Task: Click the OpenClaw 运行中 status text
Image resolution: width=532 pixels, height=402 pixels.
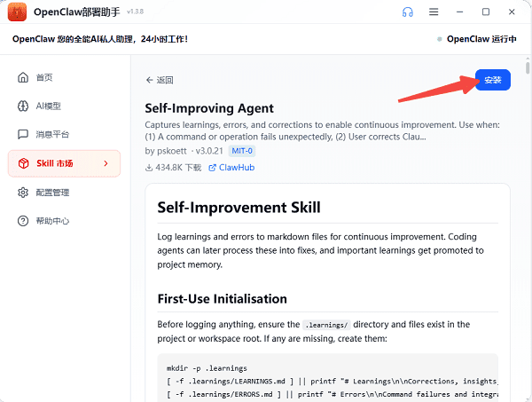Action: coord(481,39)
